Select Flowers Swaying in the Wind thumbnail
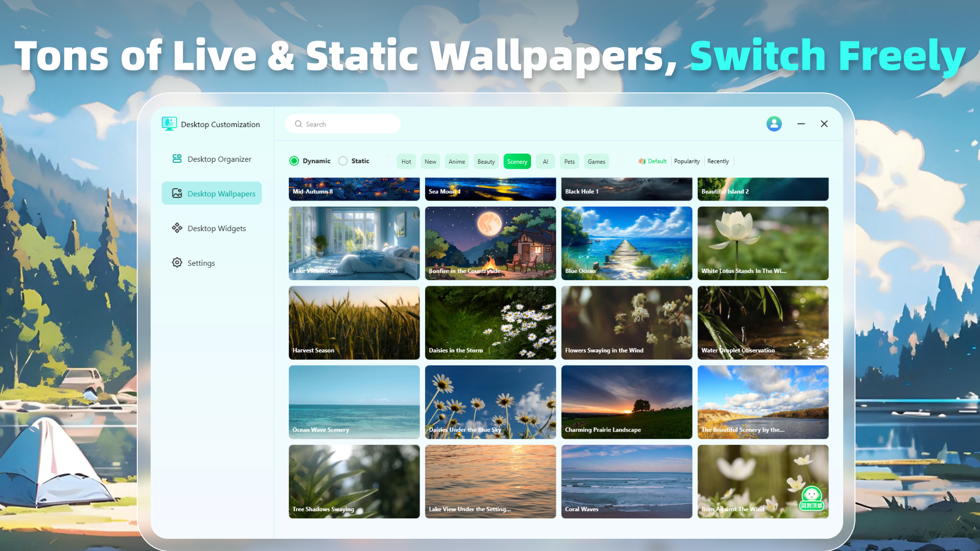This screenshot has width=980, height=551. (x=627, y=323)
